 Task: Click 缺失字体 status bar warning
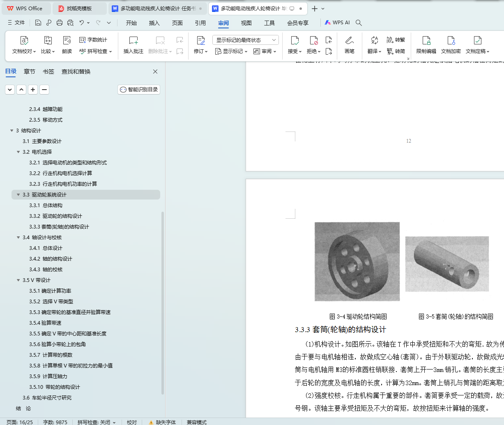(163, 422)
